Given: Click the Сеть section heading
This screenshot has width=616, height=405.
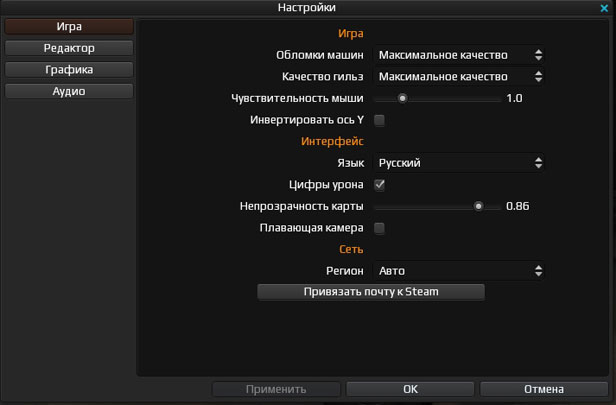Looking at the screenshot, I should coord(351,249).
